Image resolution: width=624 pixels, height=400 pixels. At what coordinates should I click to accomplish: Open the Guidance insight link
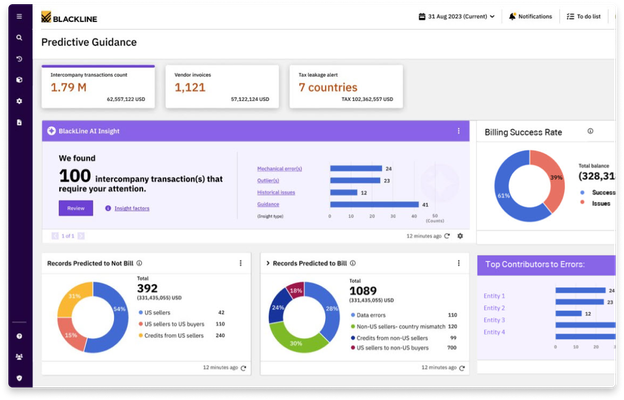[268, 204]
